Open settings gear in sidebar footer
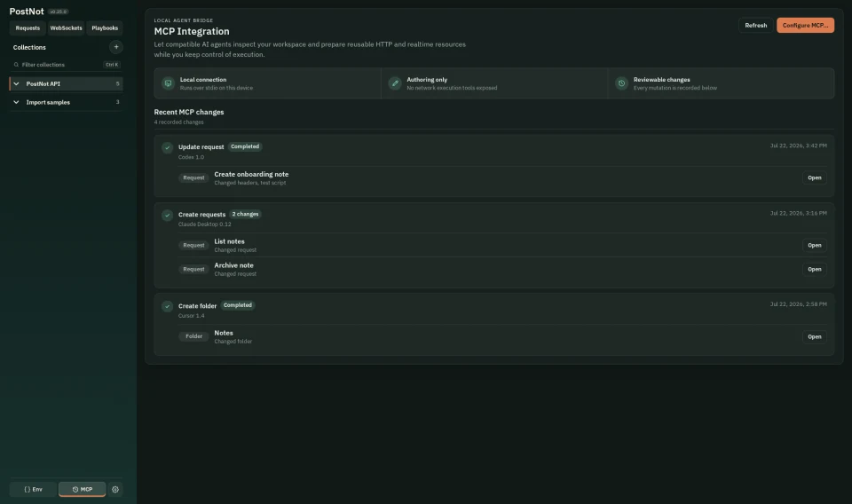Screen dimensions: 852x504 [x=115, y=489]
